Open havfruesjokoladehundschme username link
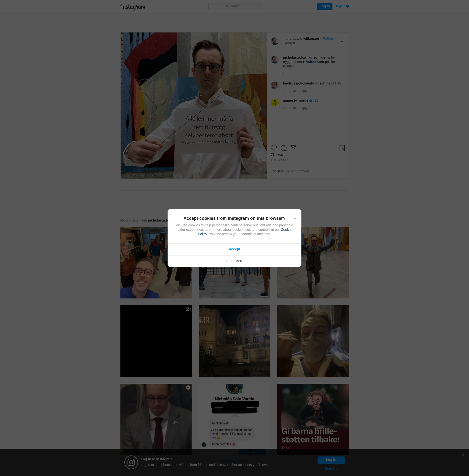The height and width of the screenshot is (476, 469). point(306,83)
